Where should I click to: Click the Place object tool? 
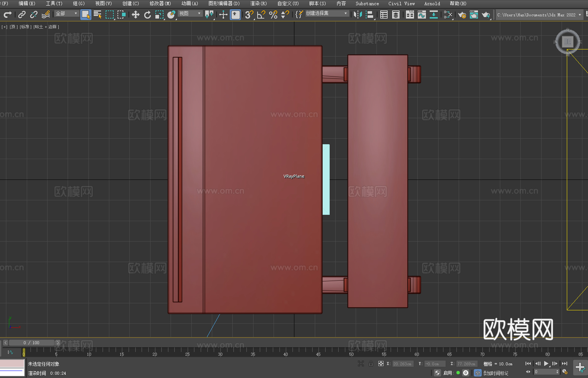point(171,14)
